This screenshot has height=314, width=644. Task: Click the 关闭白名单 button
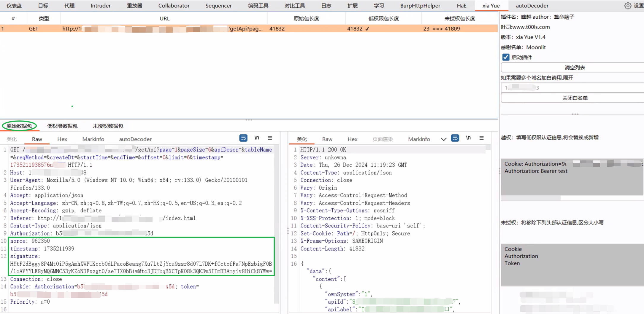pos(575,98)
